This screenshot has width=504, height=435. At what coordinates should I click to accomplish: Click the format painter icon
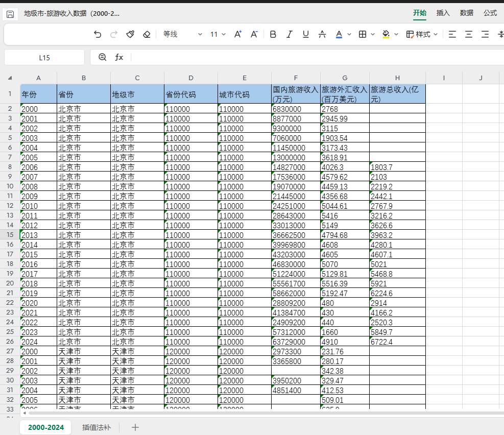(130, 34)
